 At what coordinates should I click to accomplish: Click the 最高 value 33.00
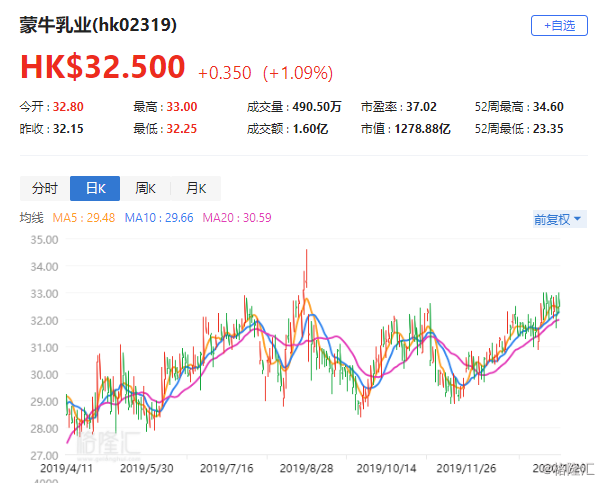pos(182,107)
